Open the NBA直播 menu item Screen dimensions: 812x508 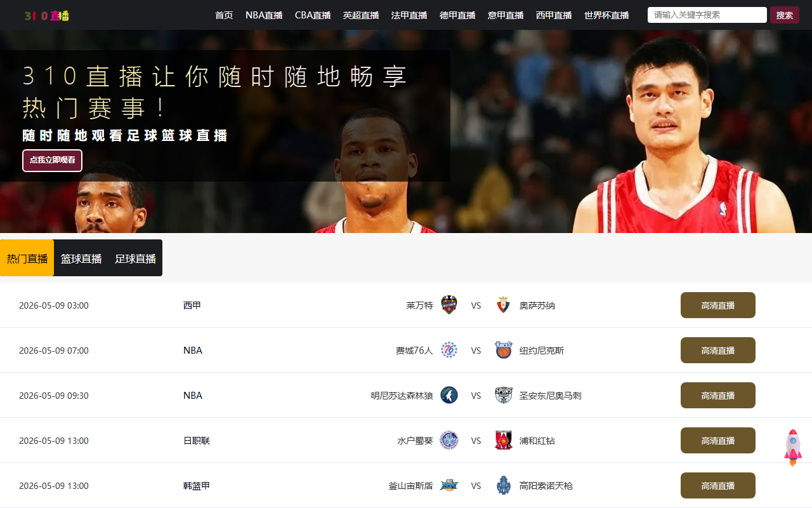pos(264,15)
